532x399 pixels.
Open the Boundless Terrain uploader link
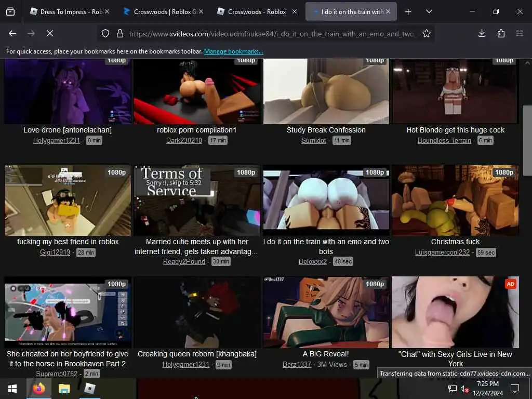pos(444,140)
